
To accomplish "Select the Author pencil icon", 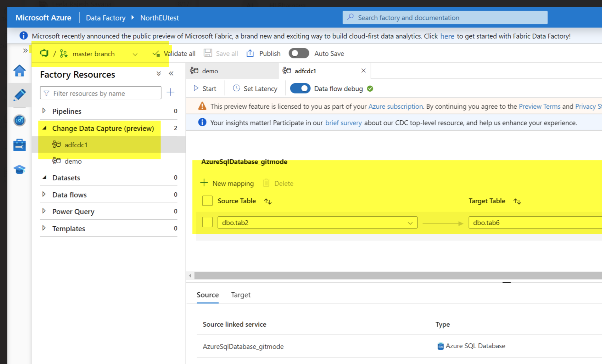I will point(19,95).
